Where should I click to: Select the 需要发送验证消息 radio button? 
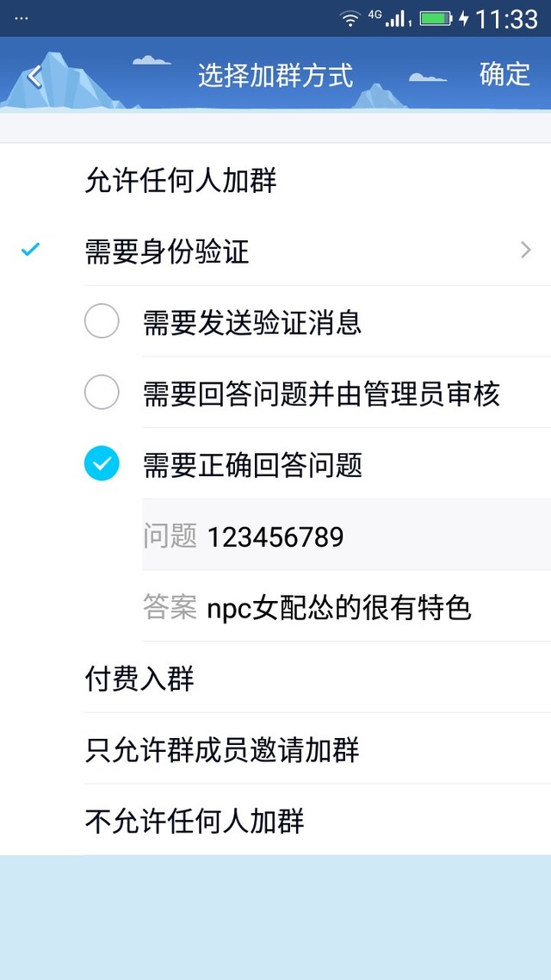click(x=102, y=323)
